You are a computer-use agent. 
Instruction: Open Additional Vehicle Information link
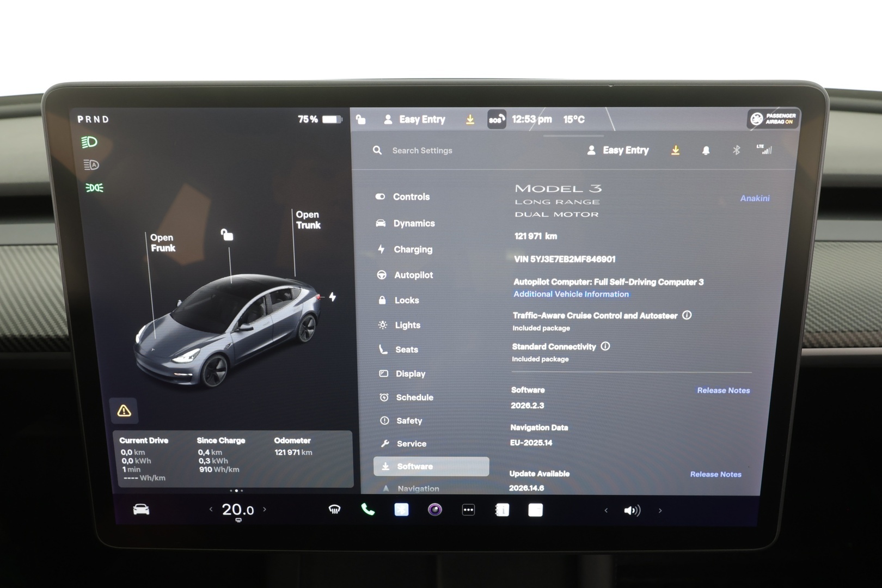pos(571,294)
